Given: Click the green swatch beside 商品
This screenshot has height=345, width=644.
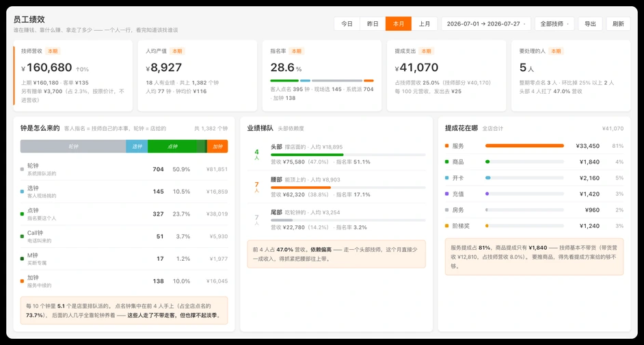Looking at the screenshot, I should pyautogui.click(x=447, y=162).
